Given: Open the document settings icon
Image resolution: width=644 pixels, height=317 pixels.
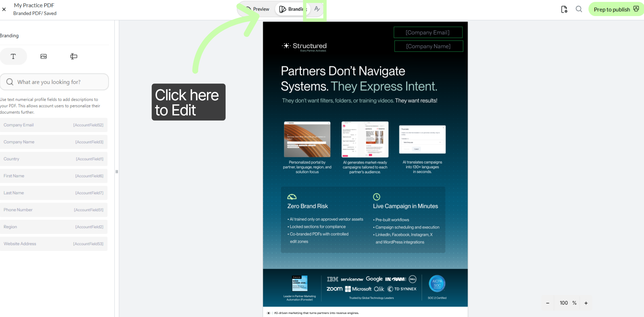Looking at the screenshot, I should tap(564, 9).
